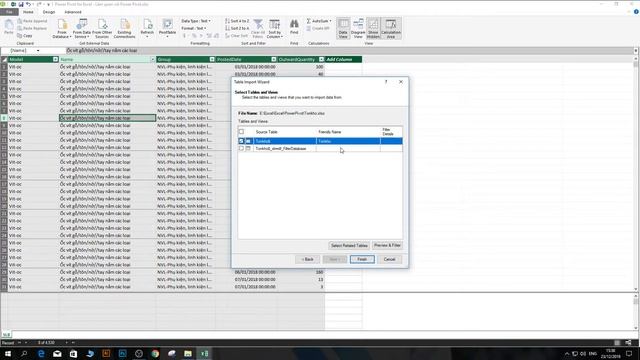The width and height of the screenshot is (640, 360).
Task: Uncheck the first source table checkbox
Action: (x=241, y=141)
